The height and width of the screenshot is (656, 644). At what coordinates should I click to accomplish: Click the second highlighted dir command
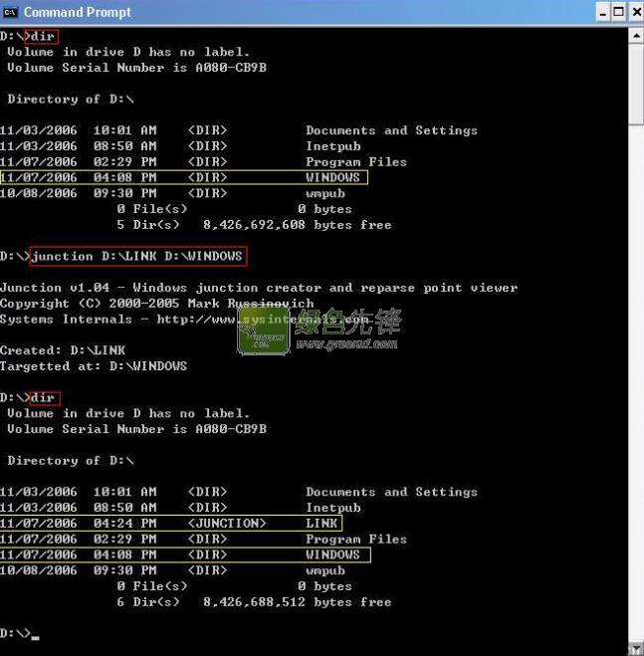42,398
